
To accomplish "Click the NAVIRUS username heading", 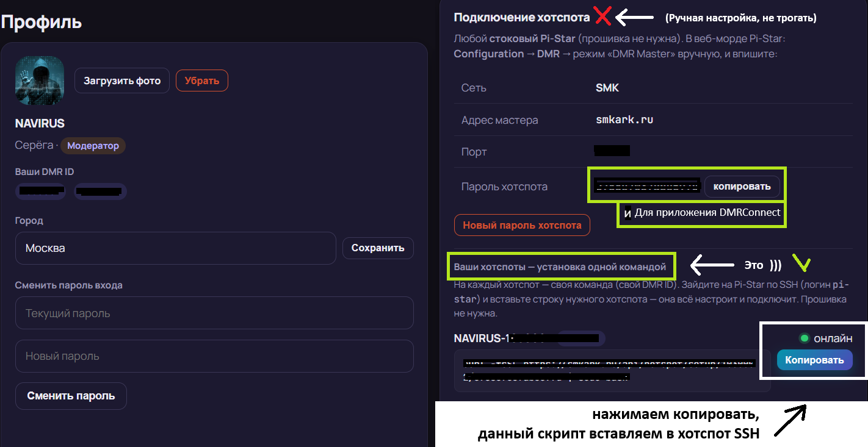I will coord(40,124).
